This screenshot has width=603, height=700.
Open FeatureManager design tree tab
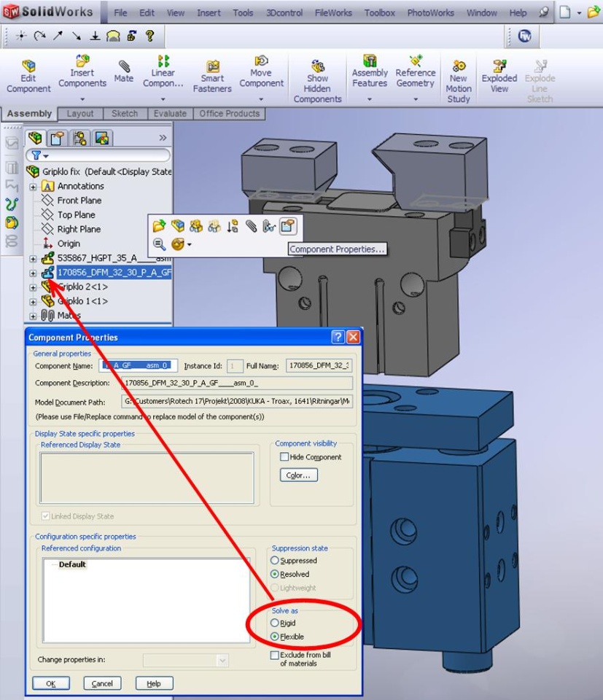[35, 138]
